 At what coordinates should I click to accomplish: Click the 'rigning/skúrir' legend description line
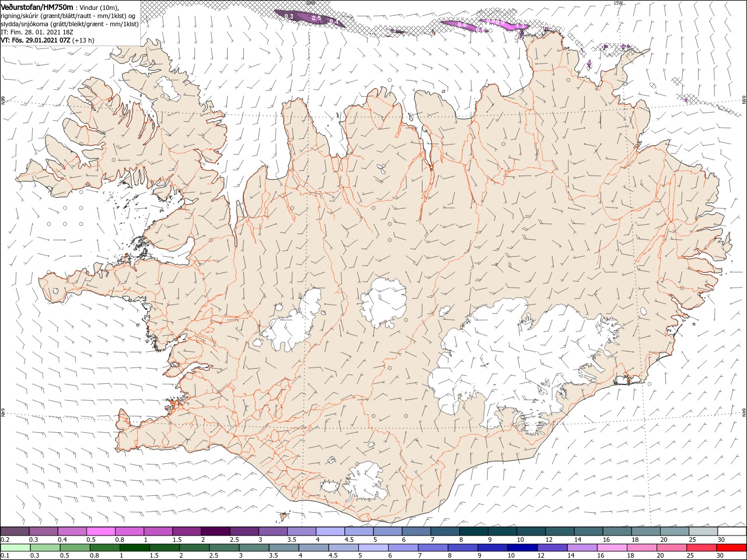[69, 16]
